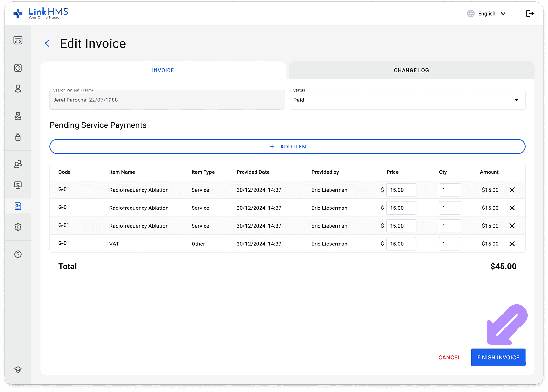This screenshot has width=548, height=392.
Task: Cancel editing the invoice
Action: click(449, 357)
